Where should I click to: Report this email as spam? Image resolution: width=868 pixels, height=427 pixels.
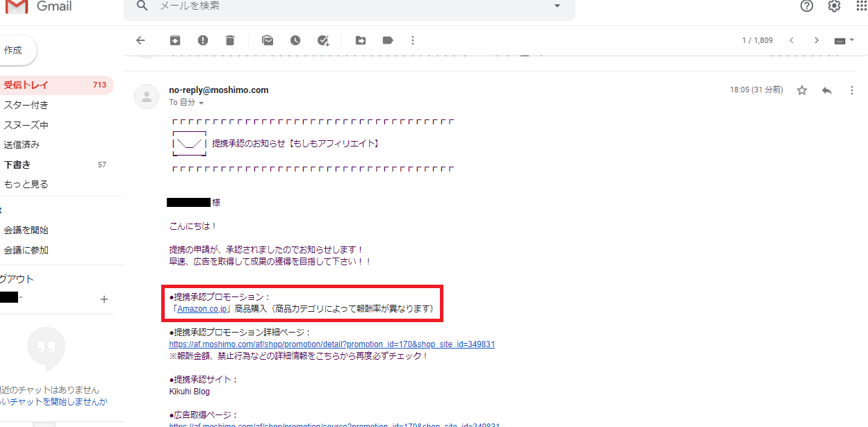(x=203, y=40)
